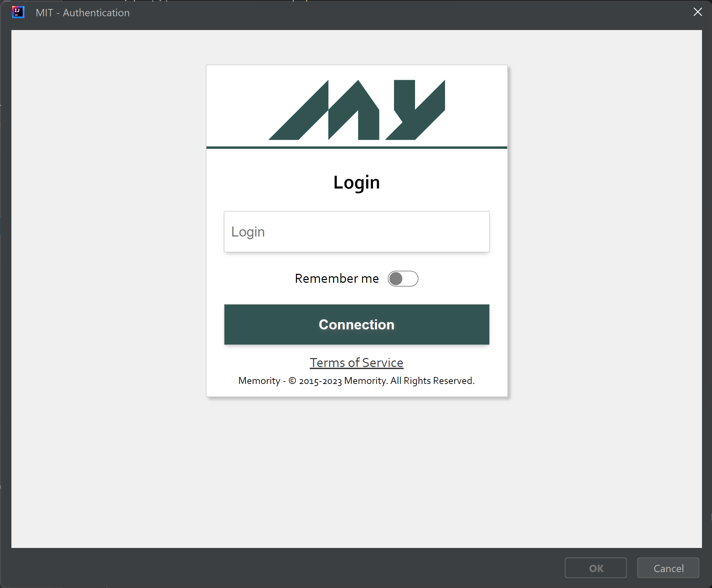The height and width of the screenshot is (588, 712).
Task: Open the Terms of Service link
Action: point(356,363)
